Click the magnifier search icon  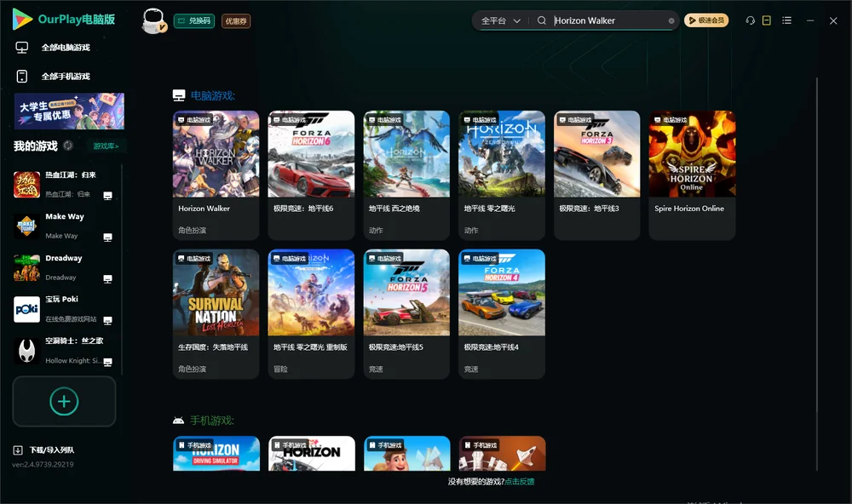[x=542, y=20]
